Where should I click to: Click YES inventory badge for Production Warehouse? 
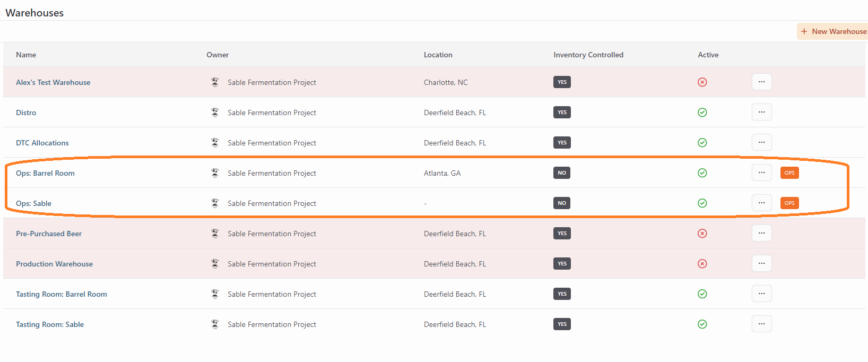[562, 263]
